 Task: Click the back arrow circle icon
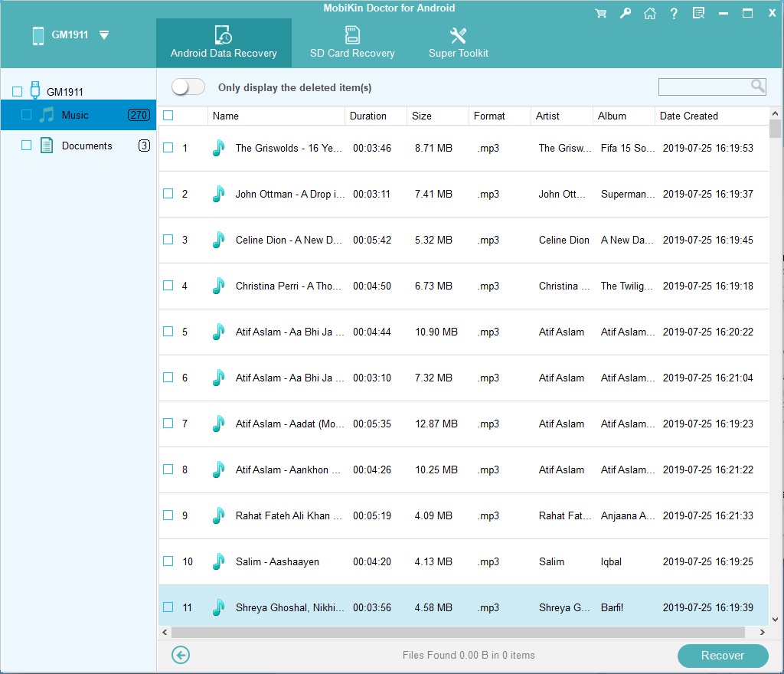click(181, 655)
